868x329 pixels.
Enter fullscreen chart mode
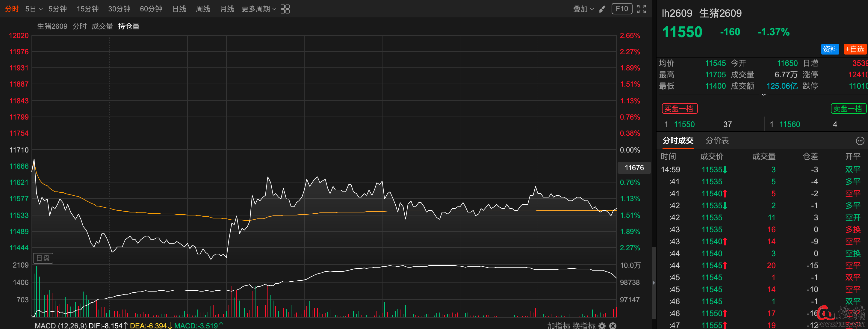point(641,9)
